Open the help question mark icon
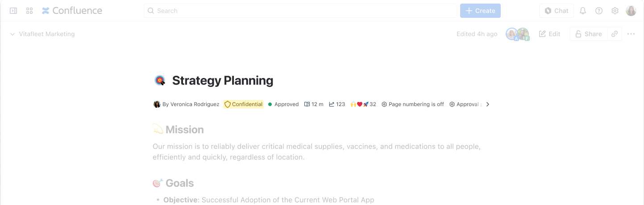Image resolution: width=644 pixels, height=205 pixels. pos(599,11)
